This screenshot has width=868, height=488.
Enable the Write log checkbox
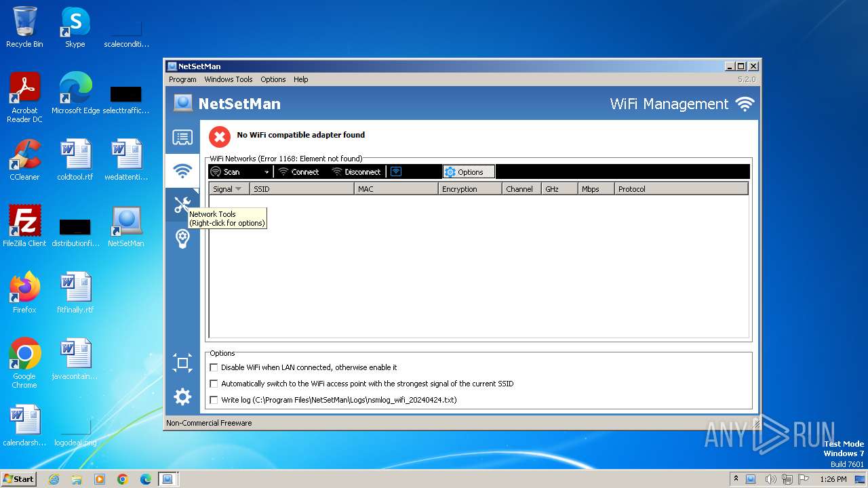[x=214, y=400]
